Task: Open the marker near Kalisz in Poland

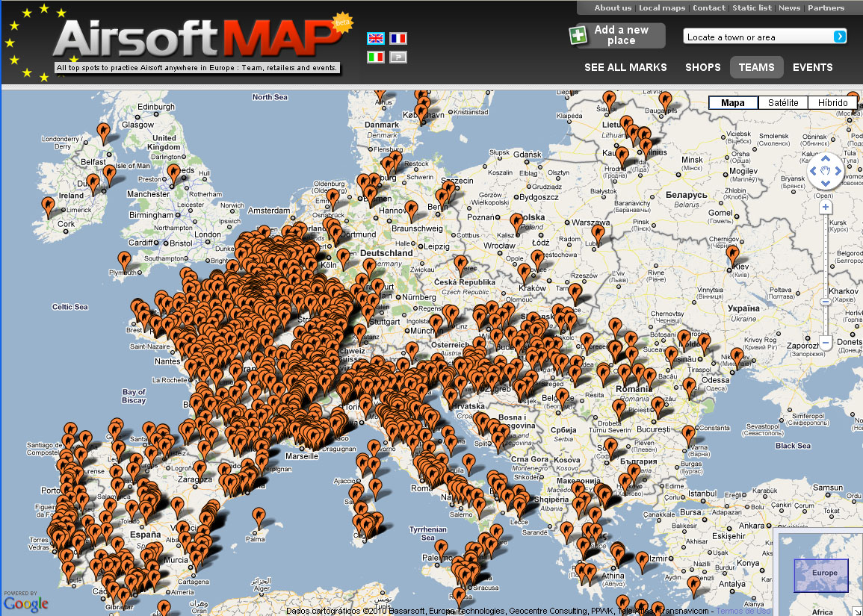Action: tap(516, 223)
